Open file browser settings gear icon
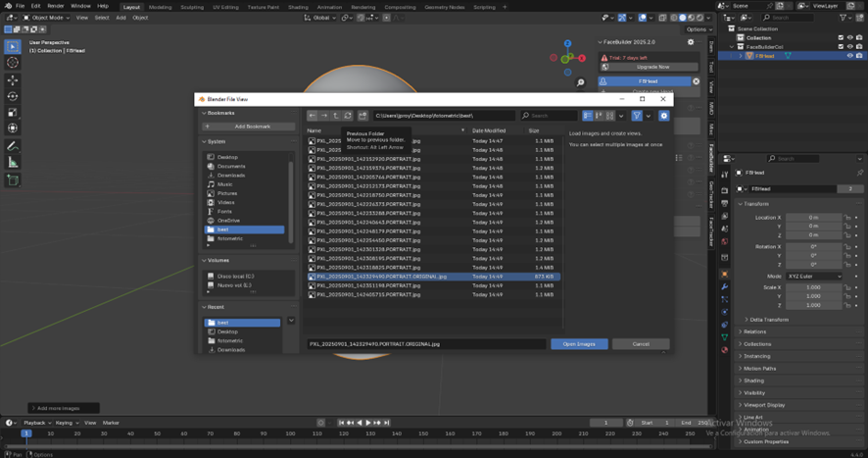Image resolution: width=868 pixels, height=458 pixels. (663, 116)
